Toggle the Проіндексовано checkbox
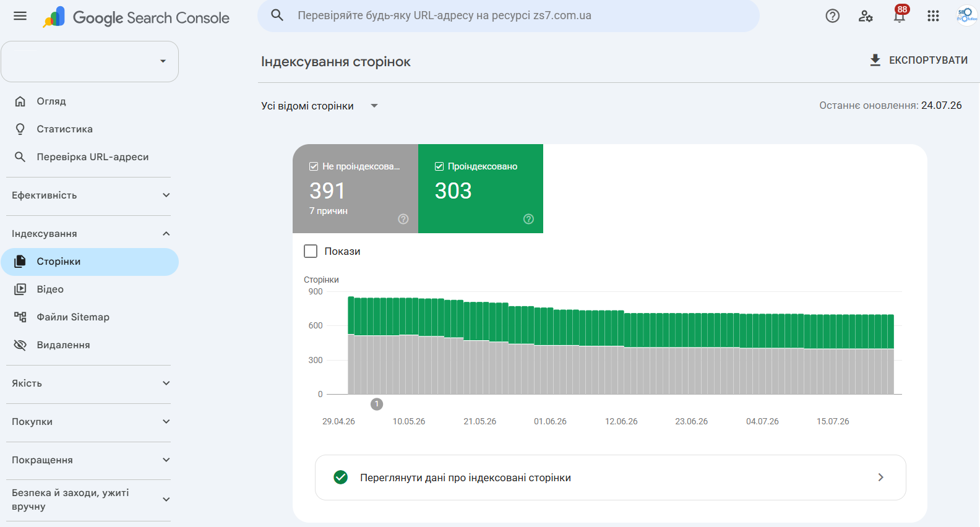Screen dimensions: 980x527 click(x=439, y=166)
